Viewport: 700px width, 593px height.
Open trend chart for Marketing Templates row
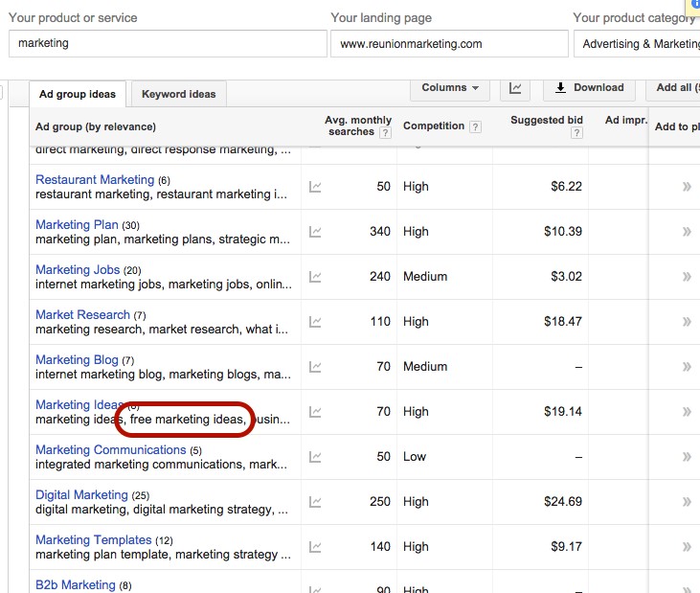click(315, 547)
